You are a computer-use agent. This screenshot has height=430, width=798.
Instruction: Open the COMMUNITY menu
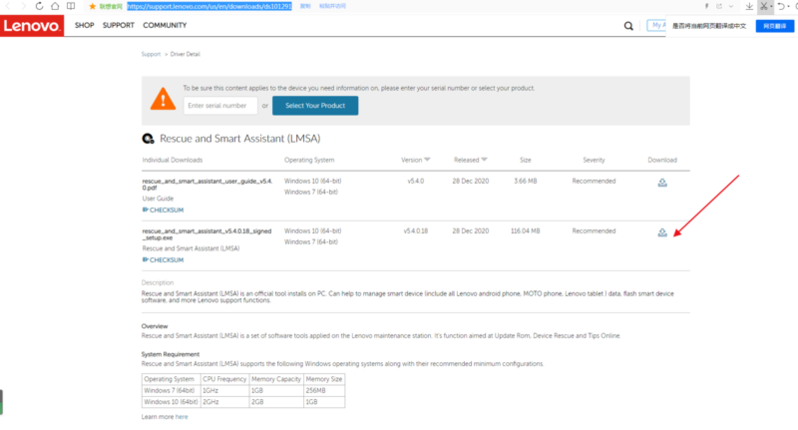coord(165,25)
